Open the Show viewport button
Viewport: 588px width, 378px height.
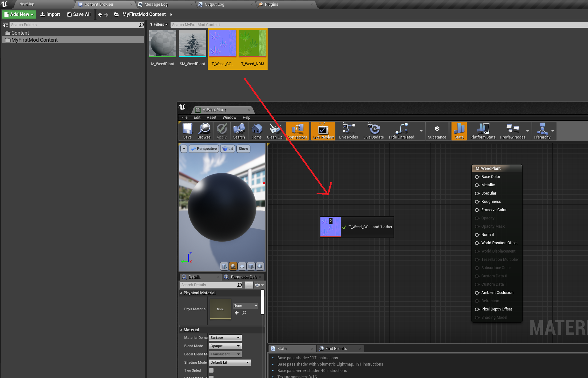coord(243,149)
